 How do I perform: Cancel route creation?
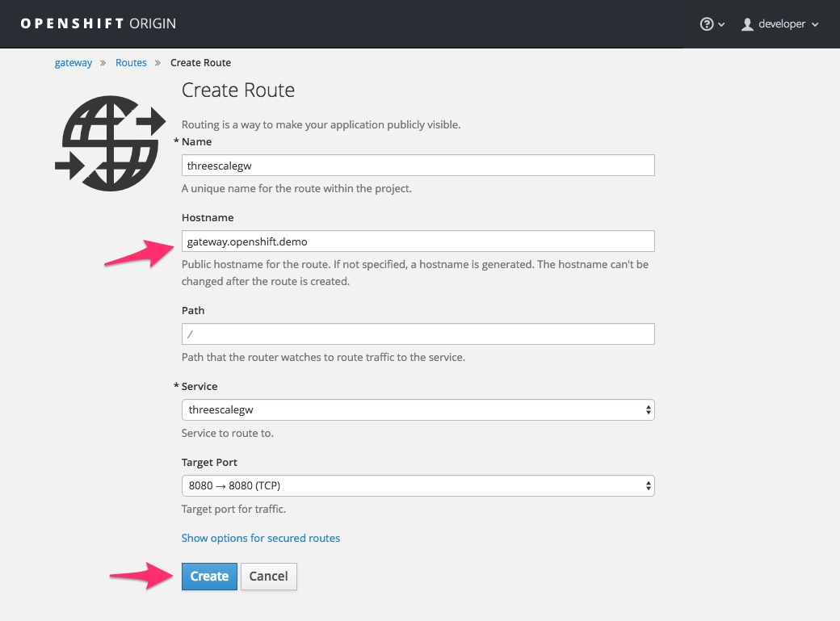[269, 576]
